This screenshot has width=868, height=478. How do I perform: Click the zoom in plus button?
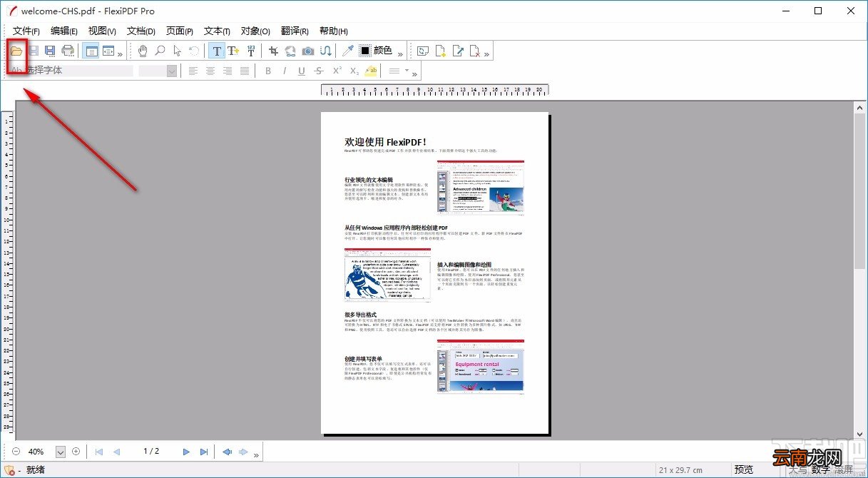[x=76, y=452]
